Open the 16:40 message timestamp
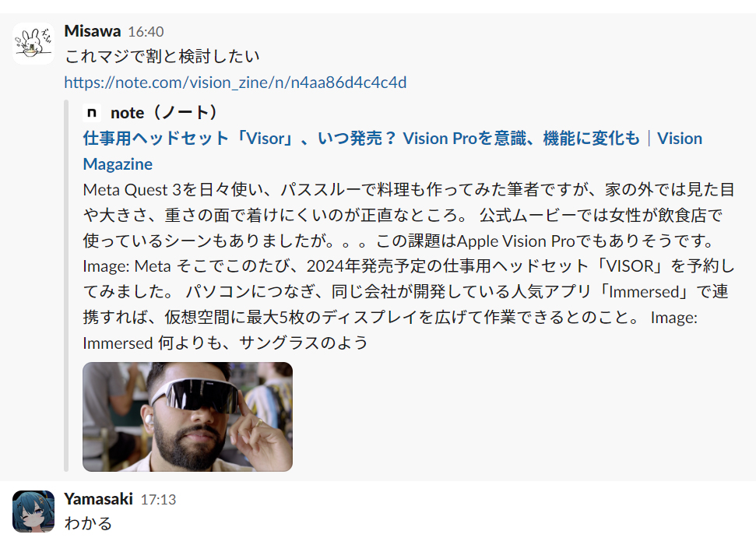756x545 pixels. click(x=146, y=32)
